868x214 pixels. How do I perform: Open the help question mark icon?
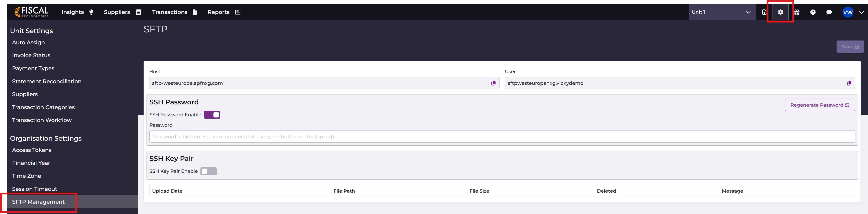813,12
